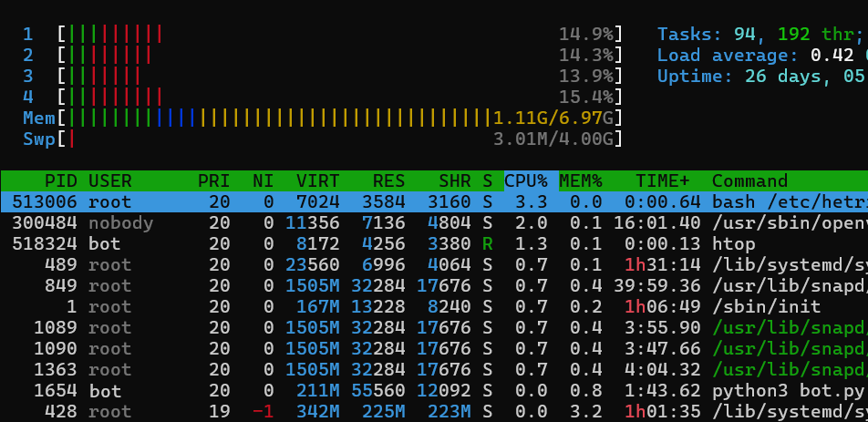Screen dimensions: 868x422
Task: Click the Mem usage meter bar
Action: click(340, 118)
